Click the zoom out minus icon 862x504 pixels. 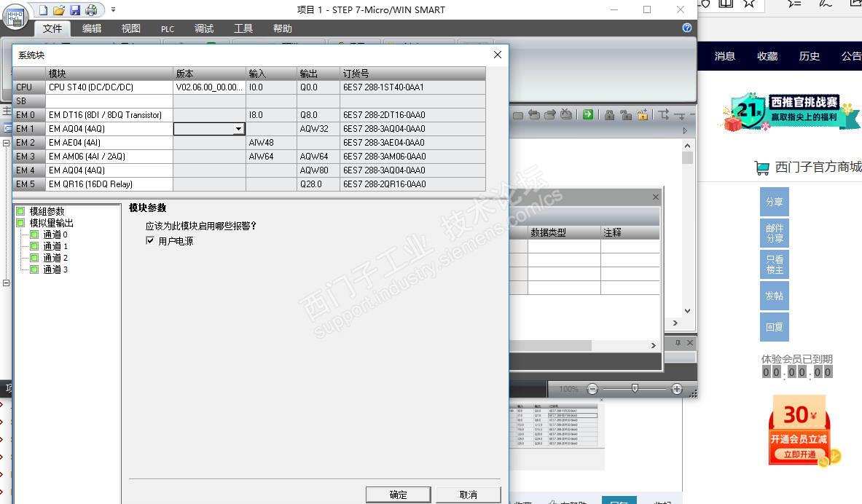pos(592,389)
